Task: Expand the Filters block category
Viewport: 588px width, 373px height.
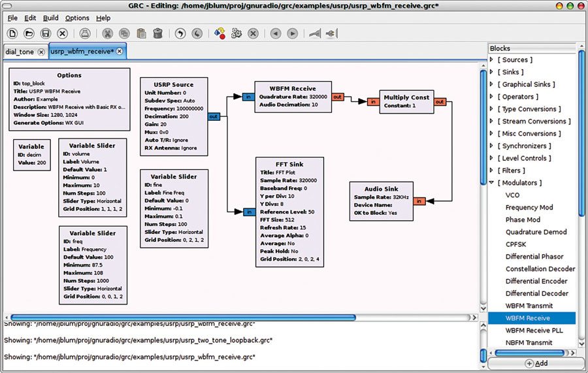Action: tap(492, 170)
